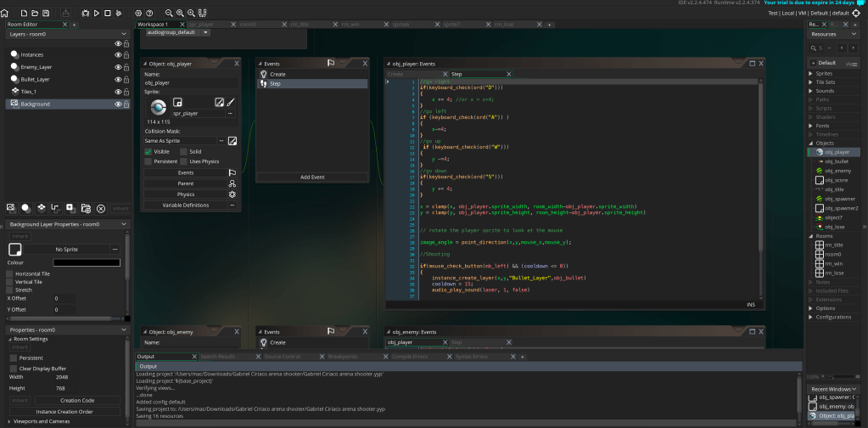Open the audiogroup_default dropdown
The height and width of the screenshot is (428, 868).
205,32
